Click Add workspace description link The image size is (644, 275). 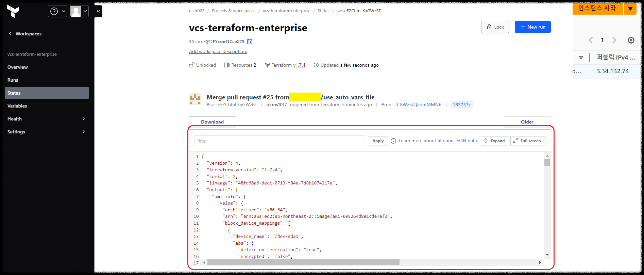tap(218, 51)
